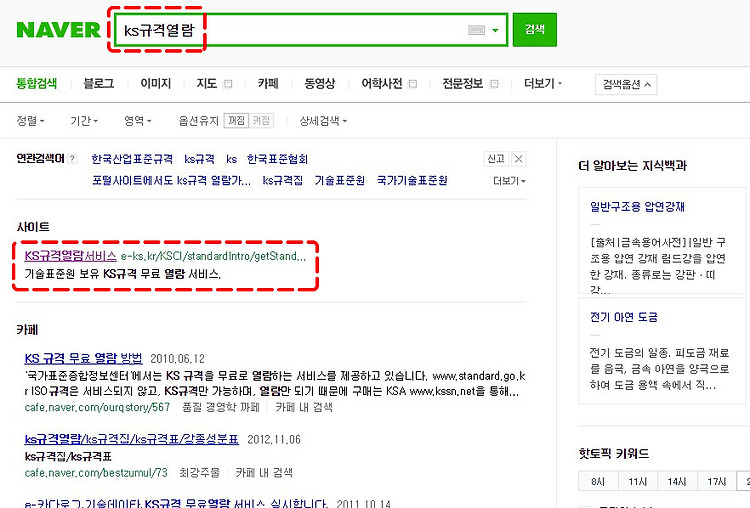Click the NAVER logo

point(58,30)
